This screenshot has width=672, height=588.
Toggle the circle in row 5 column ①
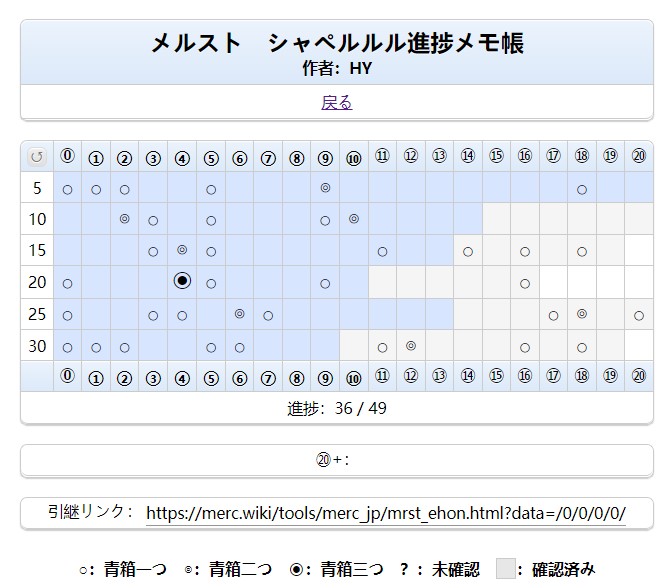[x=96, y=189]
